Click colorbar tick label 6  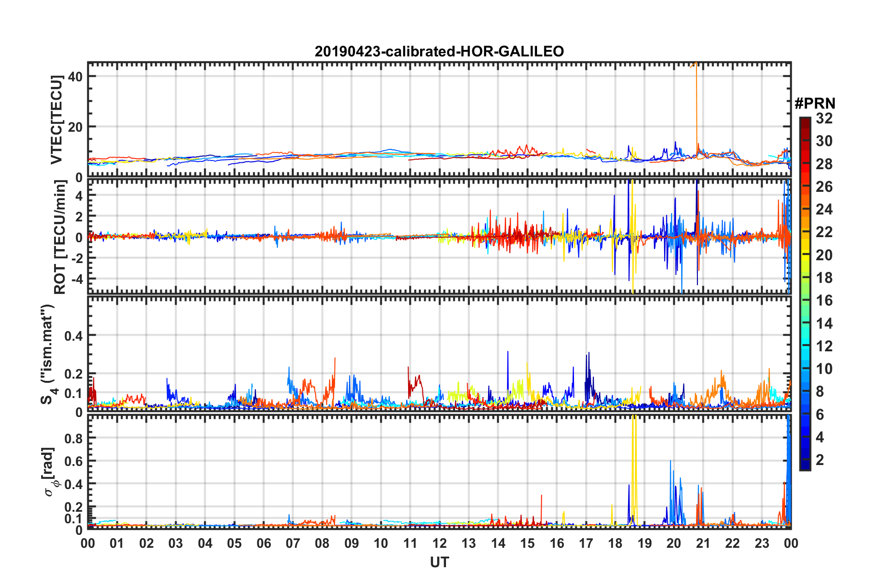(820, 415)
